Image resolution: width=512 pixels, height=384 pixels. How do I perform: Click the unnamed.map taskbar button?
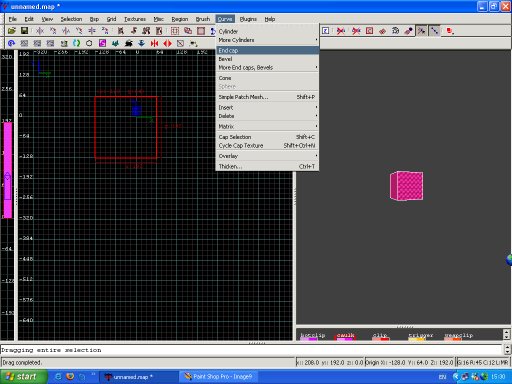tap(139, 377)
